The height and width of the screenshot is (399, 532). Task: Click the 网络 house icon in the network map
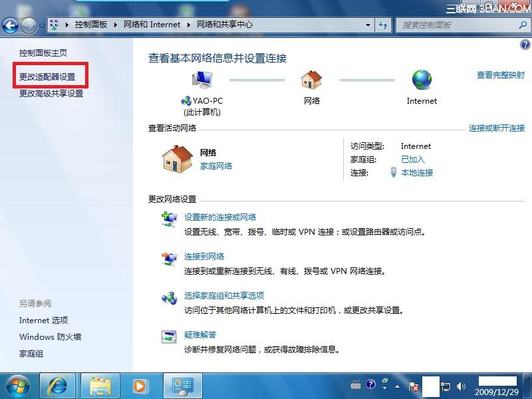[311, 78]
